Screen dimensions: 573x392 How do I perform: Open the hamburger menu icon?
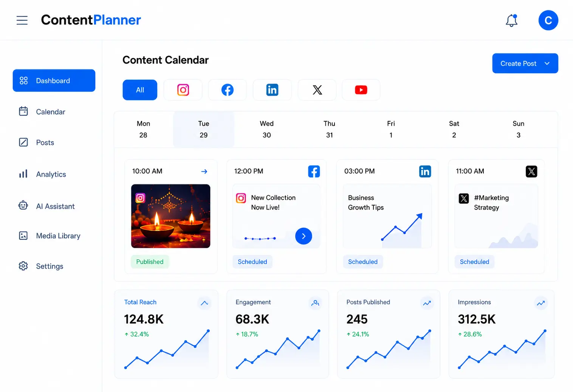pos(22,20)
